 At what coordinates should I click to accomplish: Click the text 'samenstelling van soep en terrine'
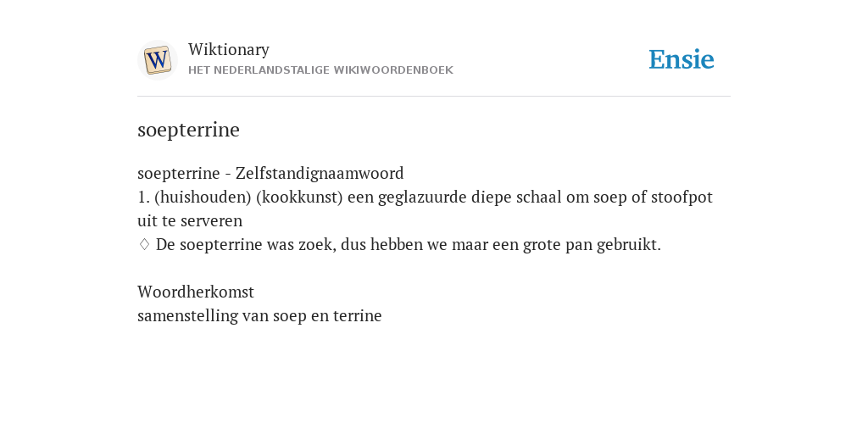[259, 315]
